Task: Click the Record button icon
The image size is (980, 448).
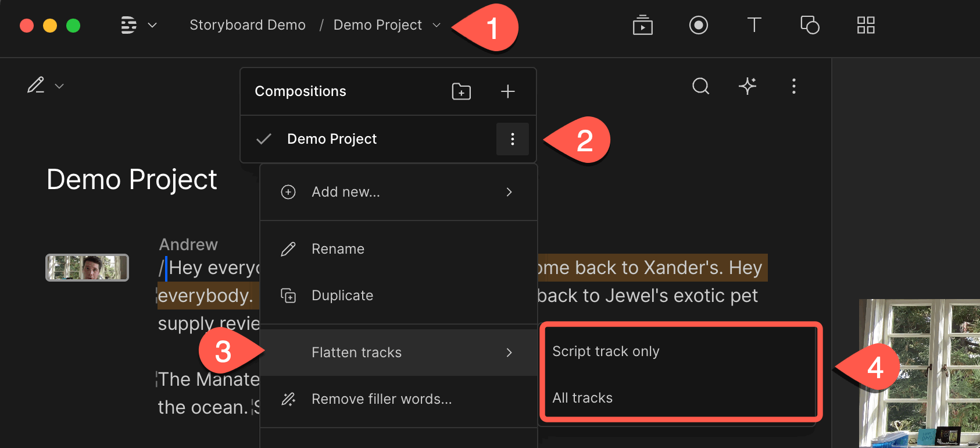Action: (698, 25)
